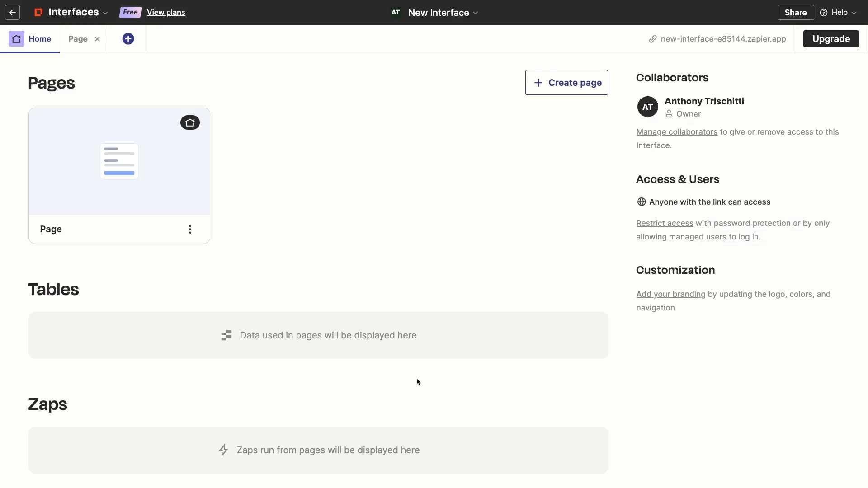Click Add your branding link

(x=671, y=293)
